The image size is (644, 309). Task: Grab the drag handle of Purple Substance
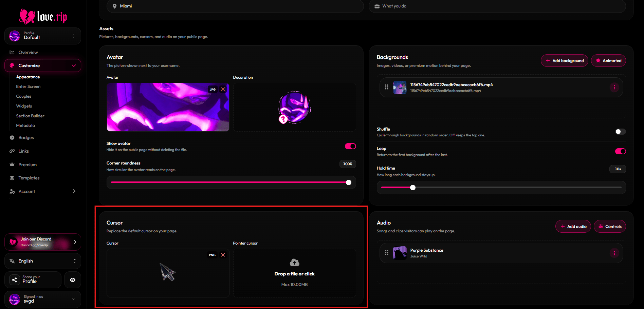click(x=387, y=253)
